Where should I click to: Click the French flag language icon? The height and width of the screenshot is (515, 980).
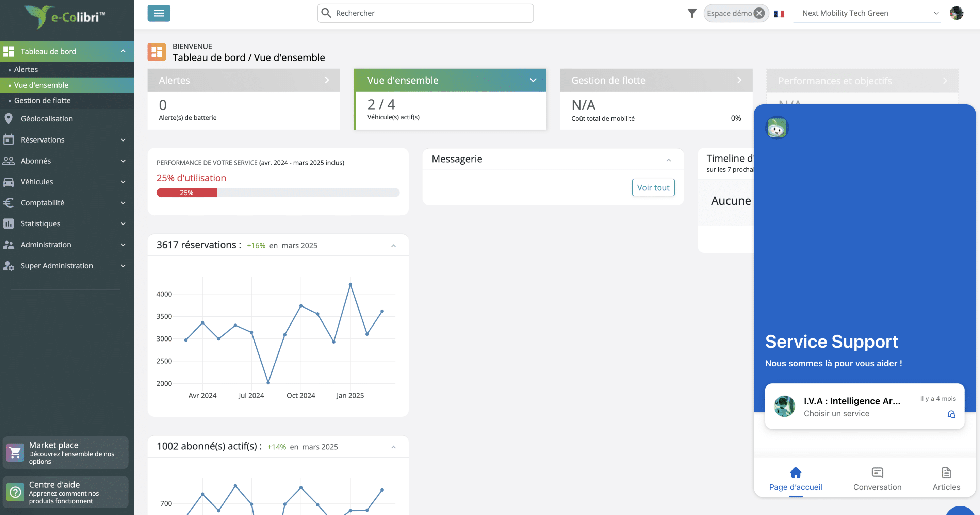click(779, 14)
